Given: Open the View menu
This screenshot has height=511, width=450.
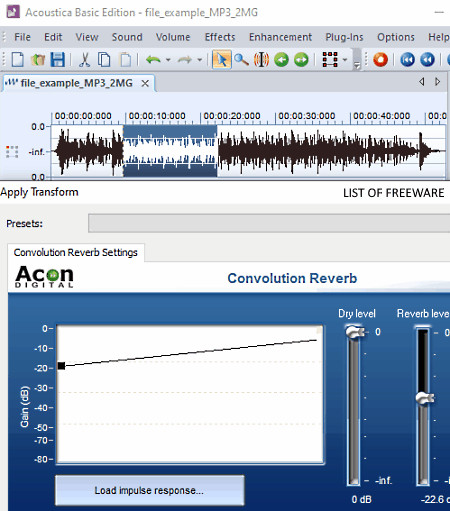Looking at the screenshot, I should tap(87, 37).
